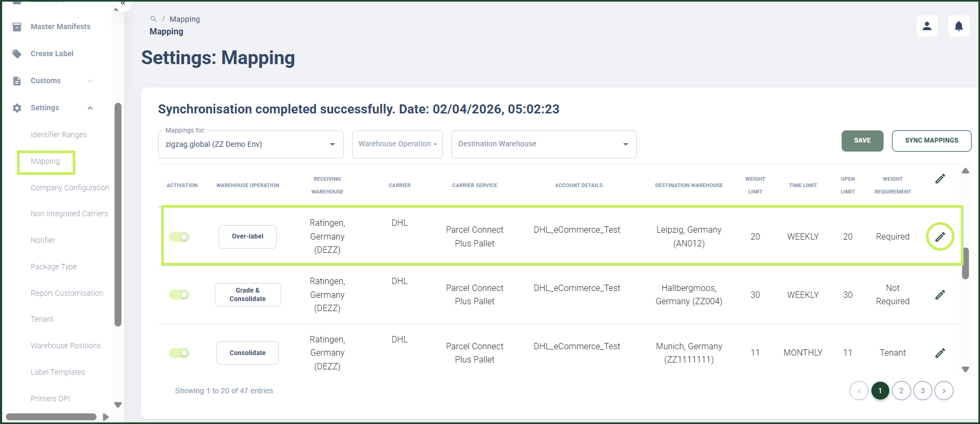Viewport: 980px width, 424px height.
Task: Go to next page arrow
Action: tap(944, 391)
